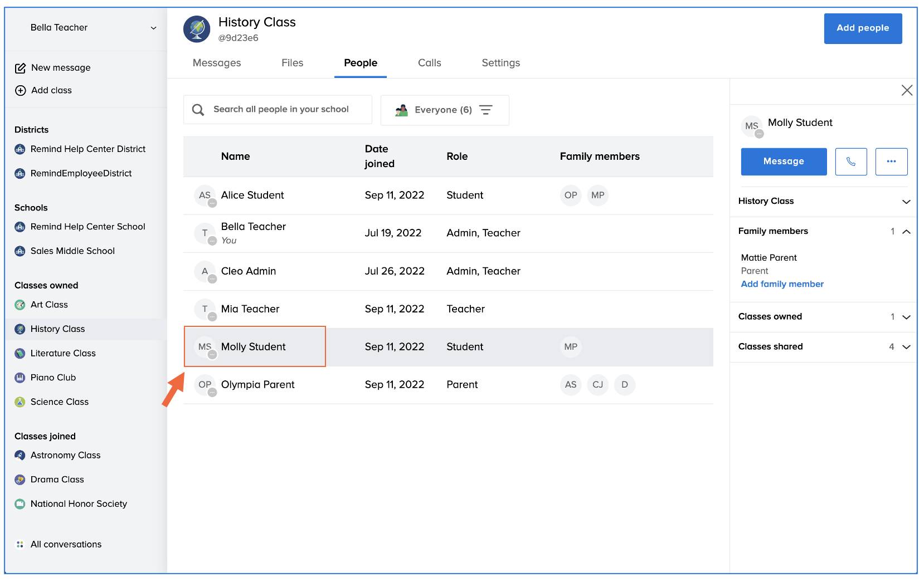Click the Add people button

point(862,28)
